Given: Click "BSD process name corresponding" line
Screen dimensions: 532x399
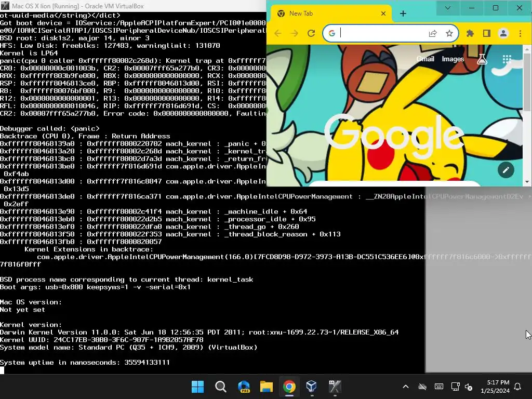Looking at the screenshot, I should [127, 280].
